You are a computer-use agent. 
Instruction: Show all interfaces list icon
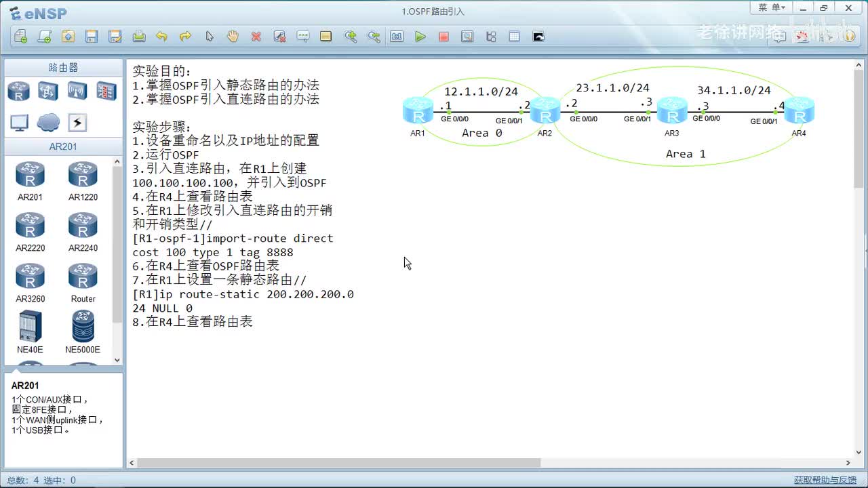pos(491,37)
